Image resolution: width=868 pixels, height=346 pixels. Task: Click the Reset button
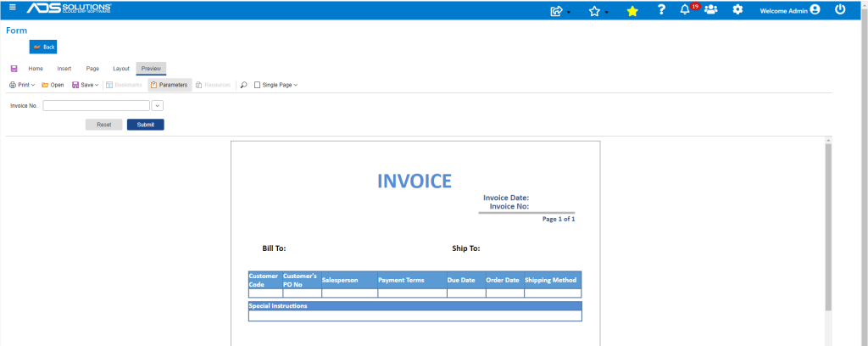[x=104, y=125]
